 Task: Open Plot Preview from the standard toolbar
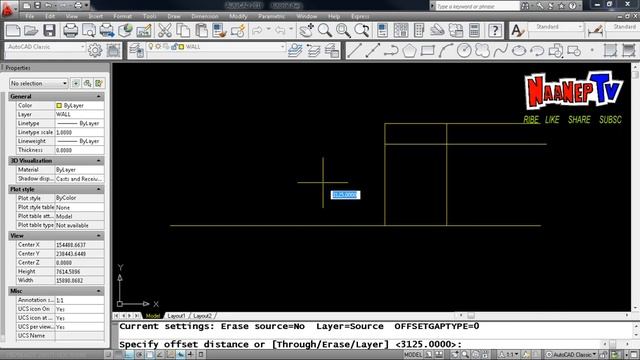[89, 31]
